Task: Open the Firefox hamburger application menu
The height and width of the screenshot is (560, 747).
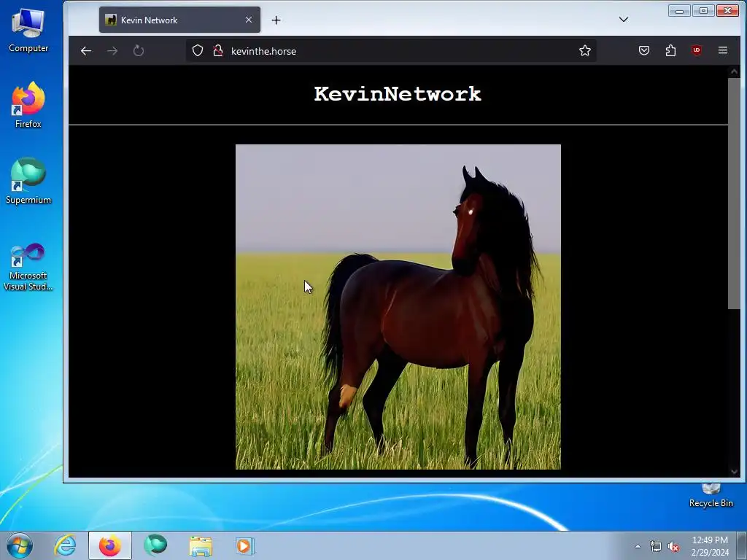Action: point(723,50)
